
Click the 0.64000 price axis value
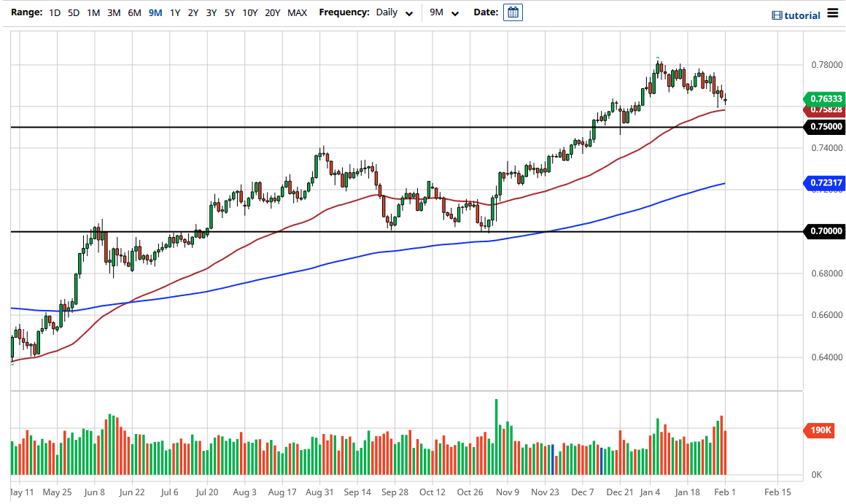point(826,357)
